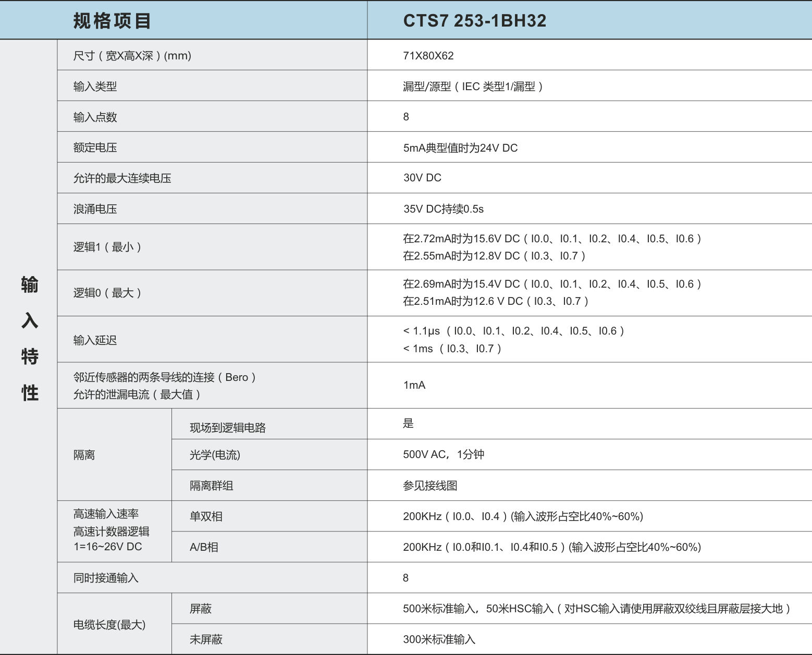This screenshot has width=812, height=655.
Task: Click the vertical 输入特性 section label
Action: (x=30, y=339)
